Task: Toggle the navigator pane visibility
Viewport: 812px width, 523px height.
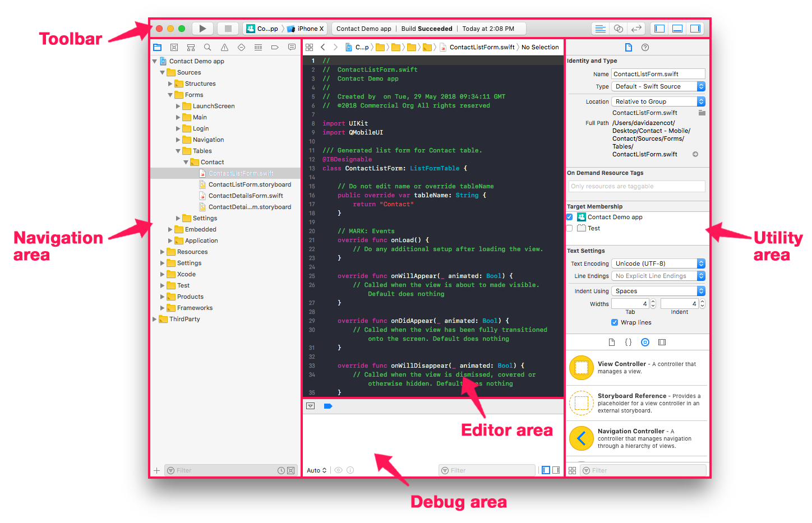Action: (659, 29)
